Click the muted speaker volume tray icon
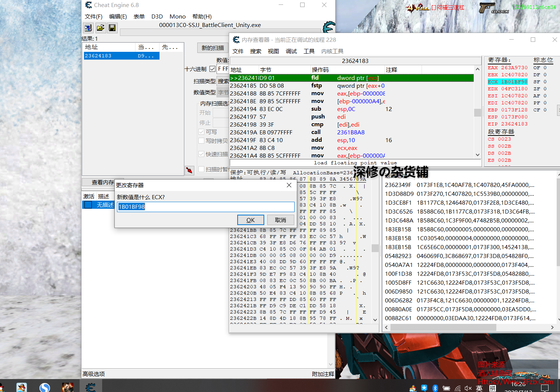Image resolution: width=560 pixels, height=392 pixels. (x=468, y=388)
